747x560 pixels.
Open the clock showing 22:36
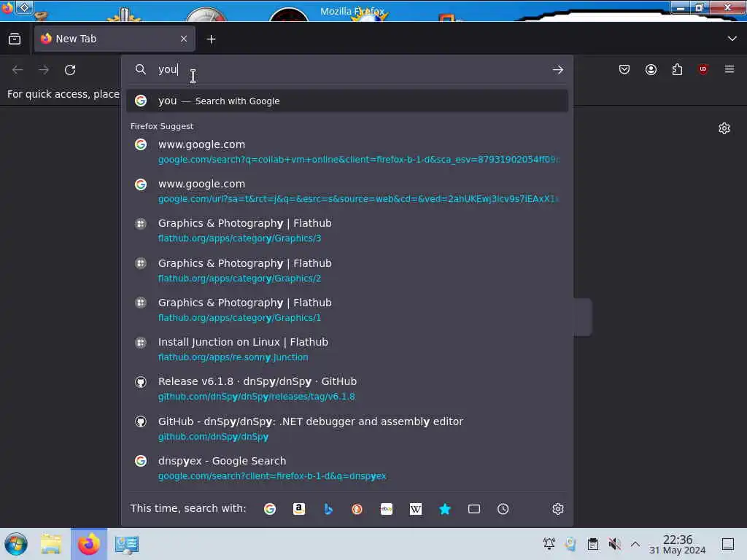point(678,544)
